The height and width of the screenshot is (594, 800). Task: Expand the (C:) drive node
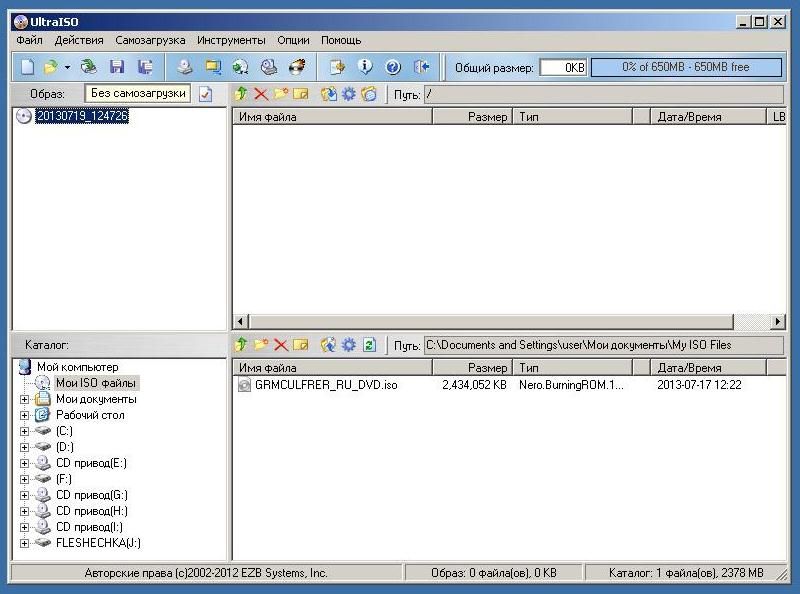tap(24, 431)
